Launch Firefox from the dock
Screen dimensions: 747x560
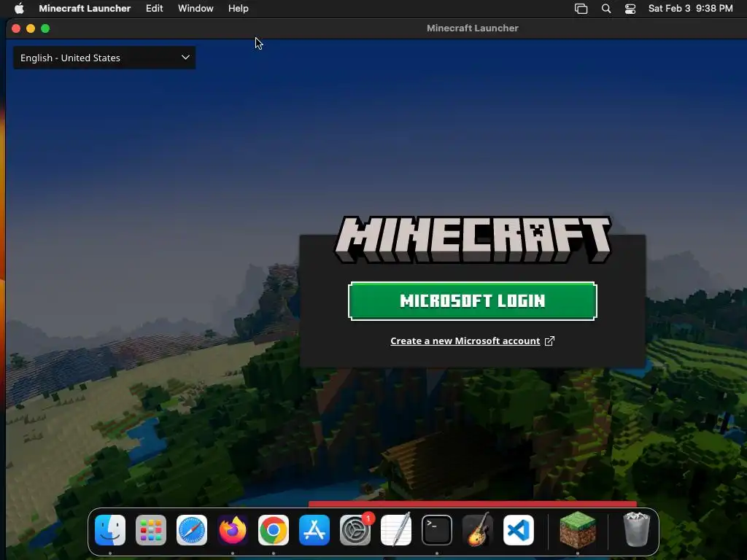[233, 530]
